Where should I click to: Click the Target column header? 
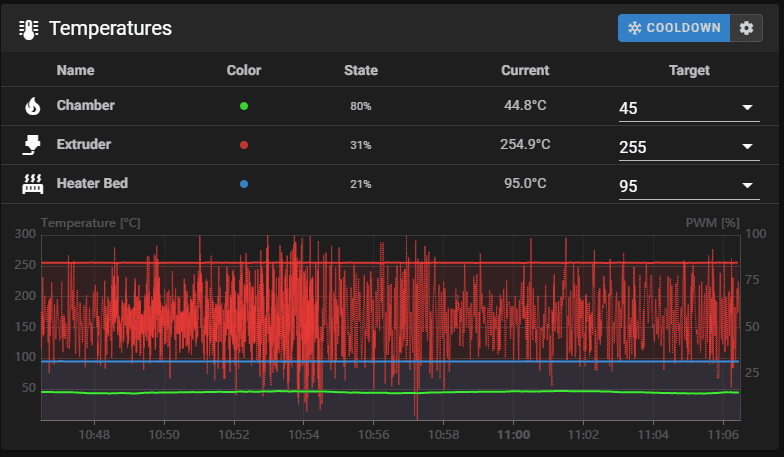(x=689, y=70)
